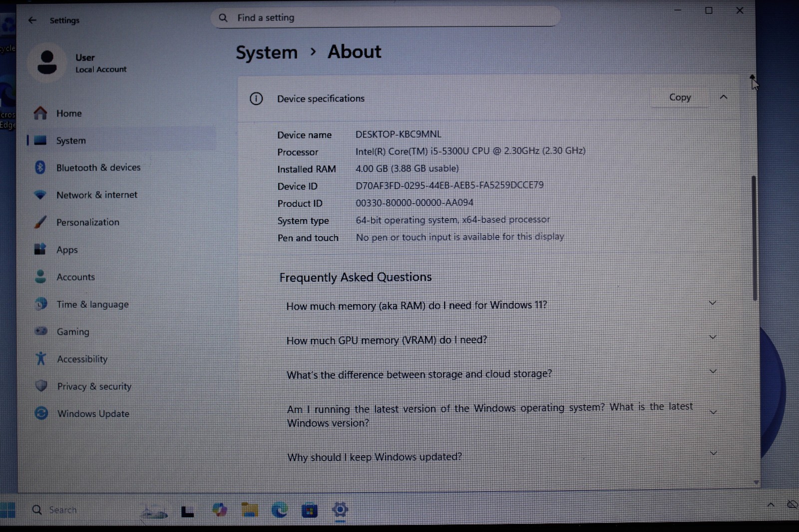Click the Time & language globe icon
This screenshot has height=532, width=799.
41,303
